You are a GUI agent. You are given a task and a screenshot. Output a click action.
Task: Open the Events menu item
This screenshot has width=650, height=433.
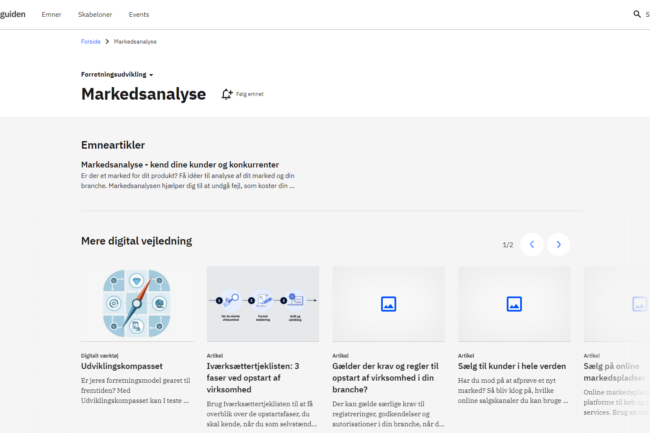(139, 15)
